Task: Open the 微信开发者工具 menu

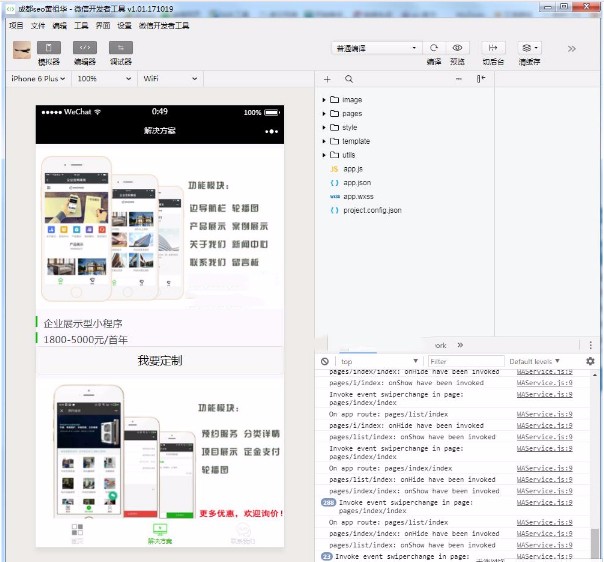Action: coord(164,25)
